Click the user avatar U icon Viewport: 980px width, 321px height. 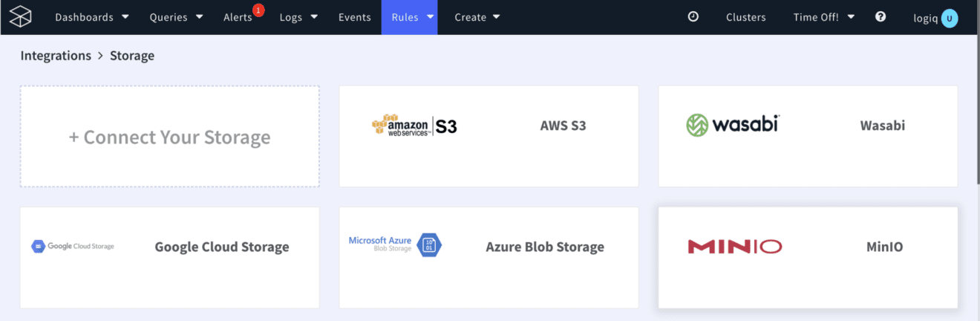point(950,18)
